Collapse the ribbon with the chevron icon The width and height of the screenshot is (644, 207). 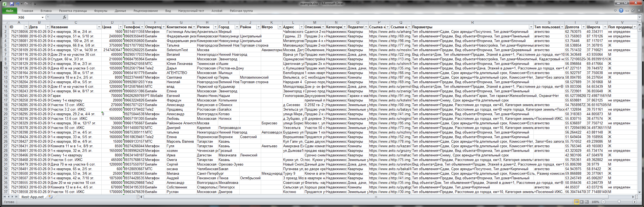click(x=615, y=11)
